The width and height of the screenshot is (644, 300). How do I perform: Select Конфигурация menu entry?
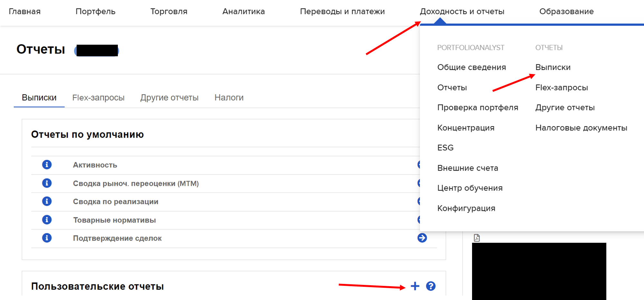[x=466, y=208]
